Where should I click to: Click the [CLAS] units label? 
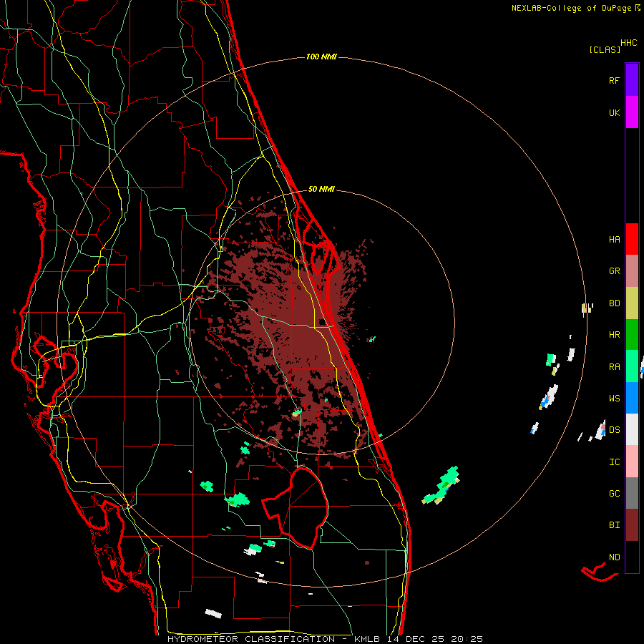[x=605, y=50]
